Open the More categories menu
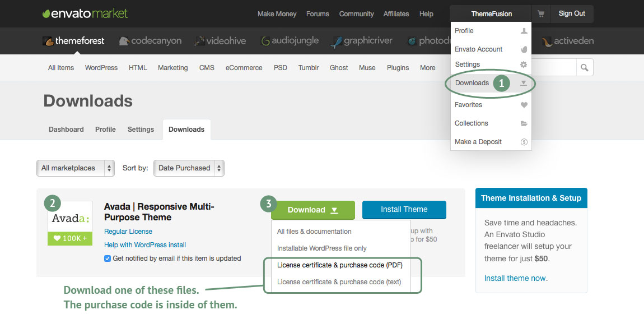 pyautogui.click(x=427, y=68)
